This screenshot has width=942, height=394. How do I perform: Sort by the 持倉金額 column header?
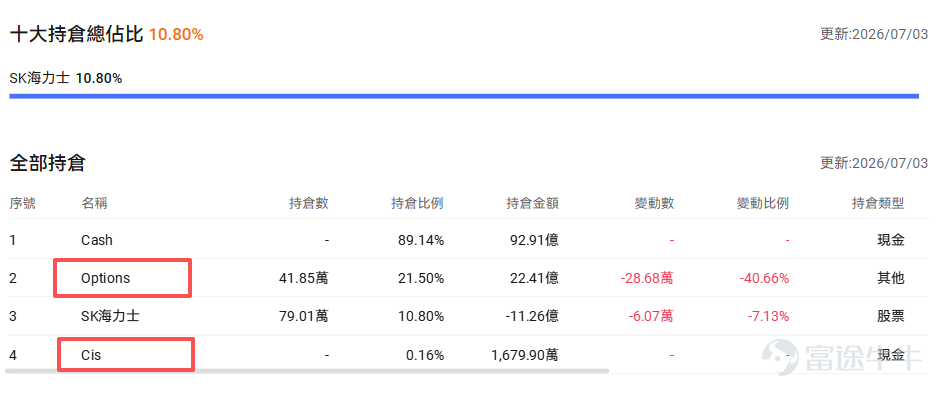(532, 204)
